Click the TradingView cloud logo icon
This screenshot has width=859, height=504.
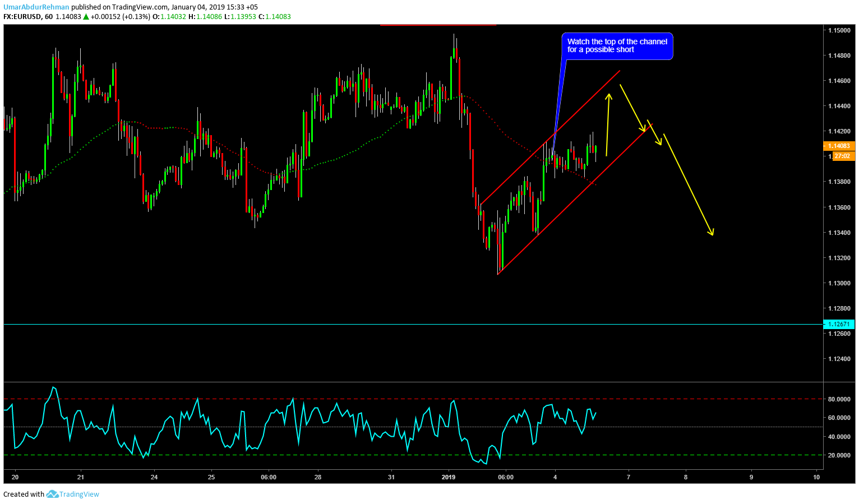[x=52, y=494]
